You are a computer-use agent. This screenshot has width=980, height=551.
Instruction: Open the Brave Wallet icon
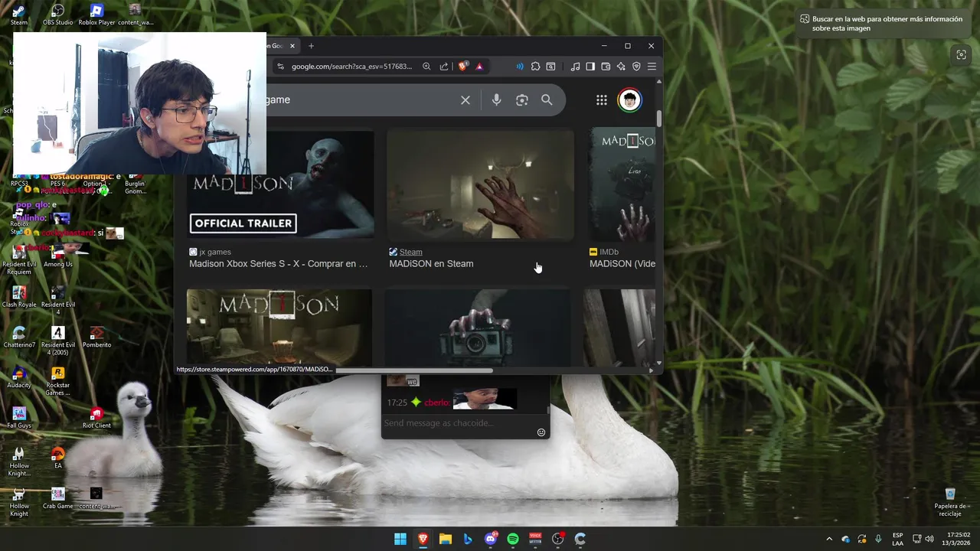point(606,67)
